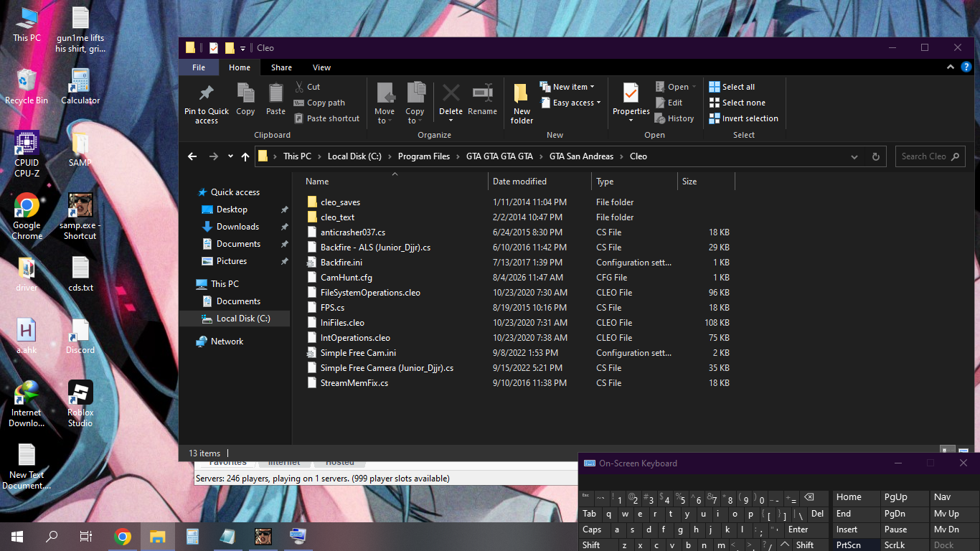The height and width of the screenshot is (551, 980).
Task: Sort by Date modified column
Action: click(x=540, y=182)
